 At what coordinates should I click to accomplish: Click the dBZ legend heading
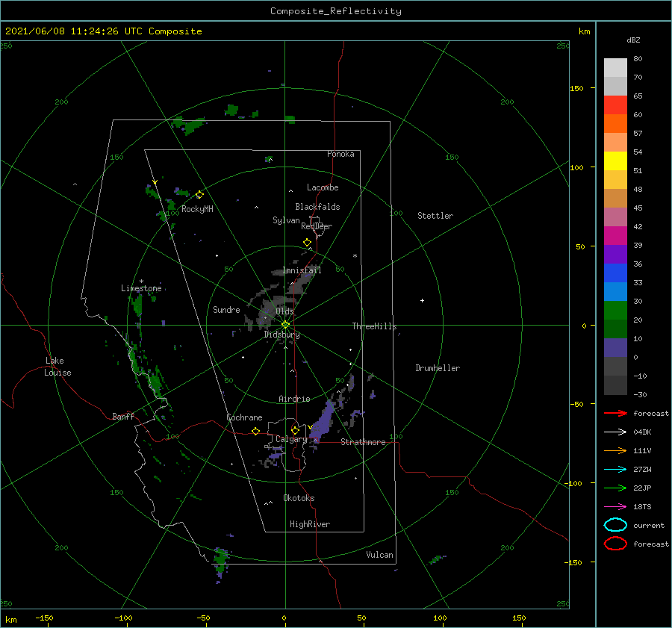pos(633,40)
